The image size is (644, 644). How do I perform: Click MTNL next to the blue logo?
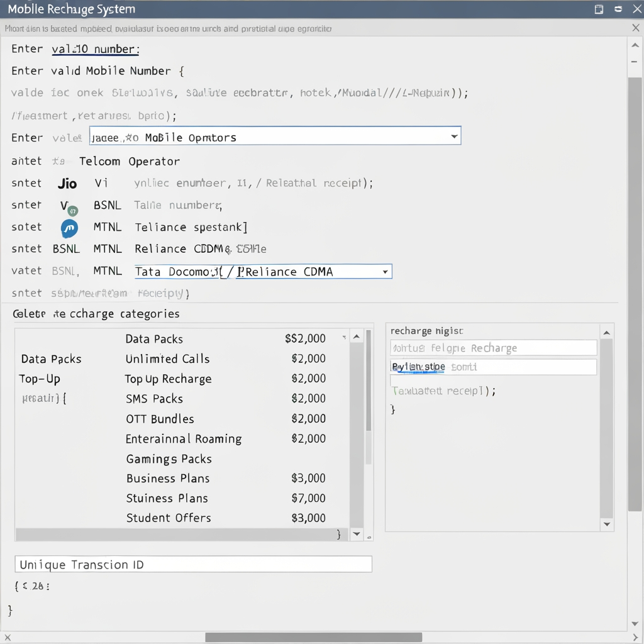click(x=108, y=226)
